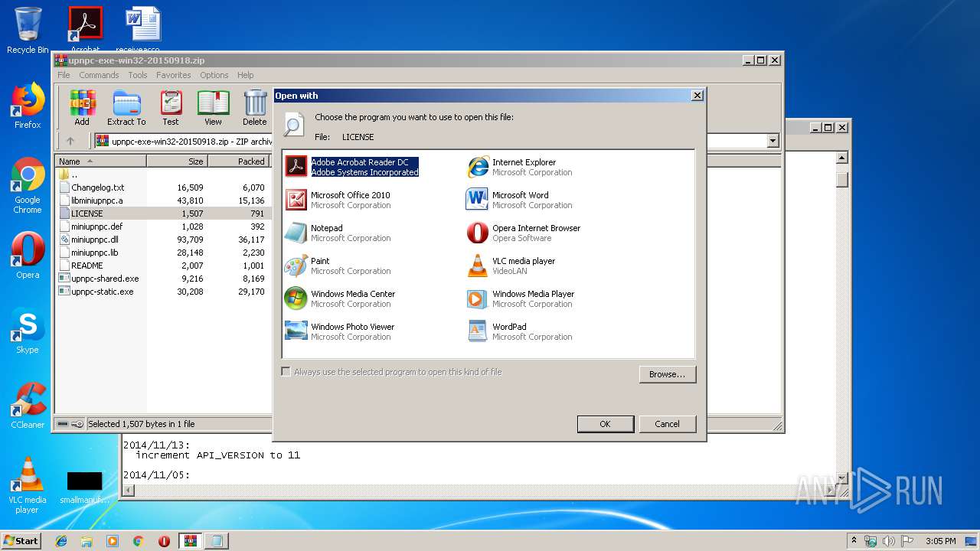Click WinRAR Test toolbar button
This screenshot has width=980, height=551.
tap(171, 108)
